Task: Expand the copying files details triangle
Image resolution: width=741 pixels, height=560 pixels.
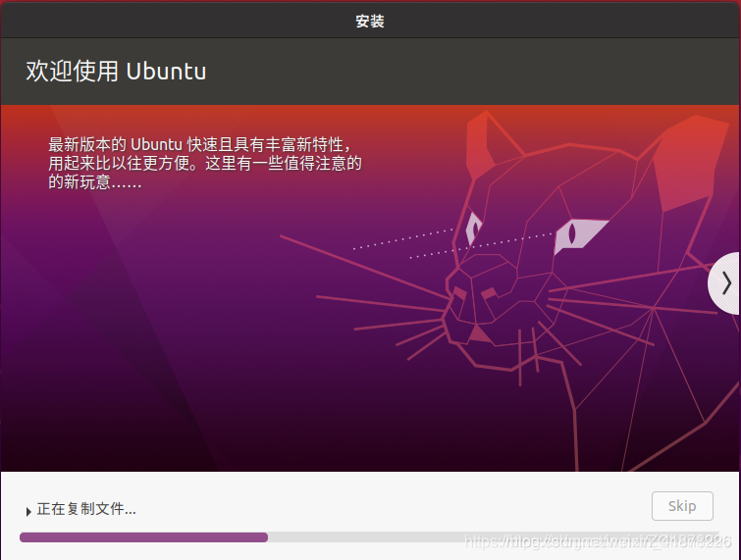Action: click(28, 511)
